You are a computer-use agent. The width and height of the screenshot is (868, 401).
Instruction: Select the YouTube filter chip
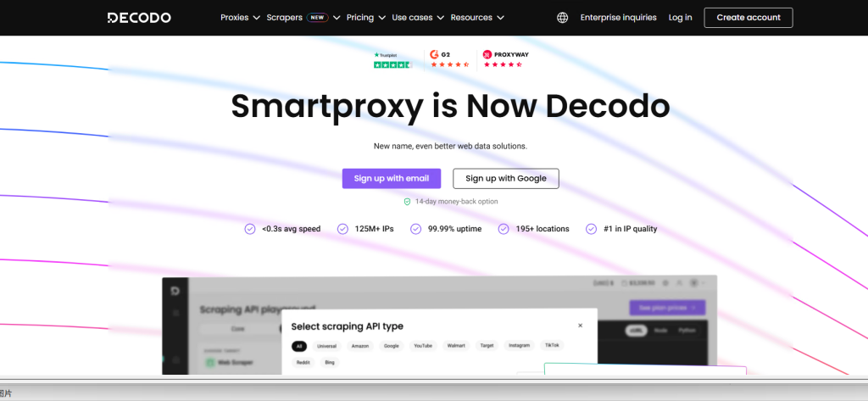[424, 346]
